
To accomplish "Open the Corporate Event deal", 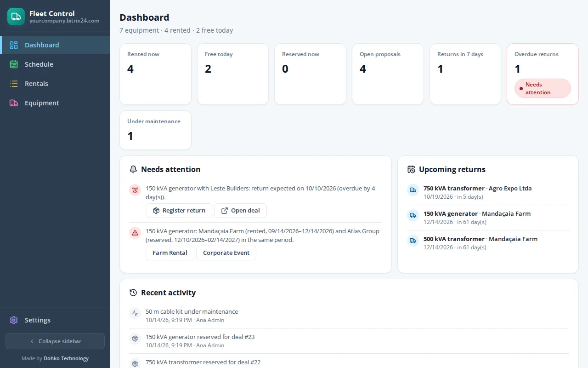I will (226, 253).
